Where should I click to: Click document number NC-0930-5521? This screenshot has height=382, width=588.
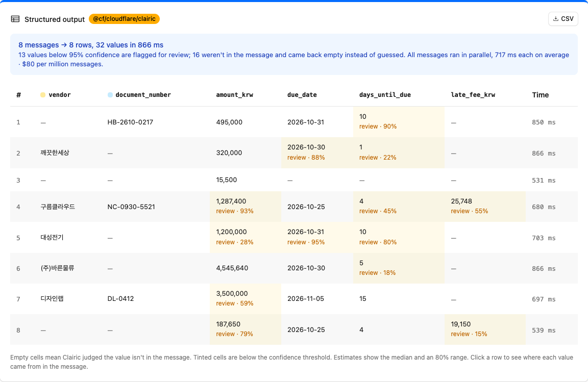tap(131, 207)
